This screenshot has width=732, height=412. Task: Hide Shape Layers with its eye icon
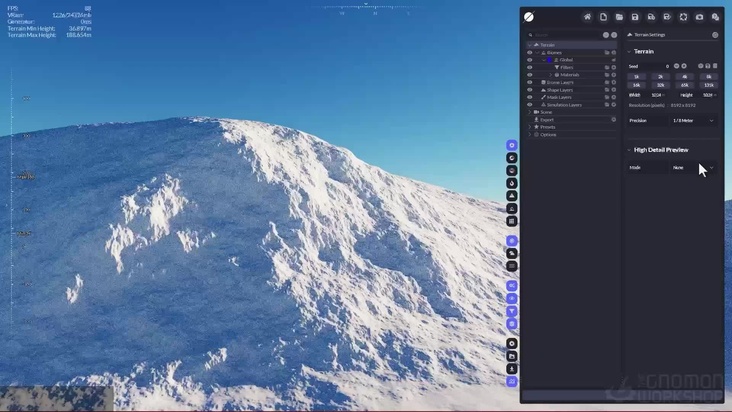(x=530, y=90)
